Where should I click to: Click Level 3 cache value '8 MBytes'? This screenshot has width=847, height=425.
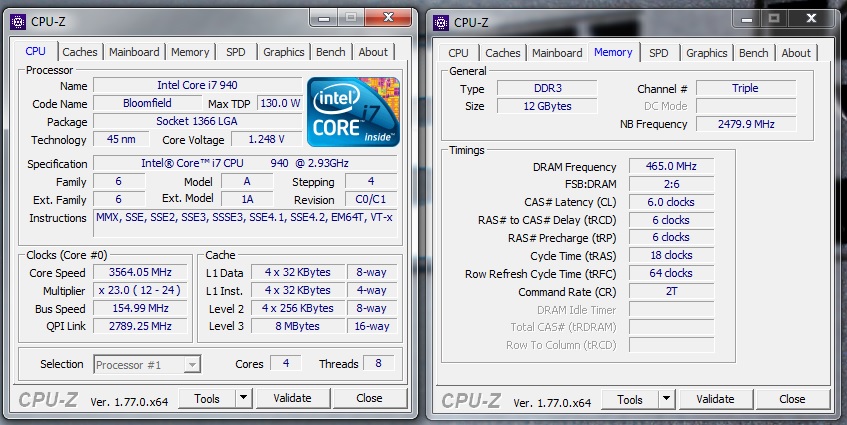[x=298, y=326]
